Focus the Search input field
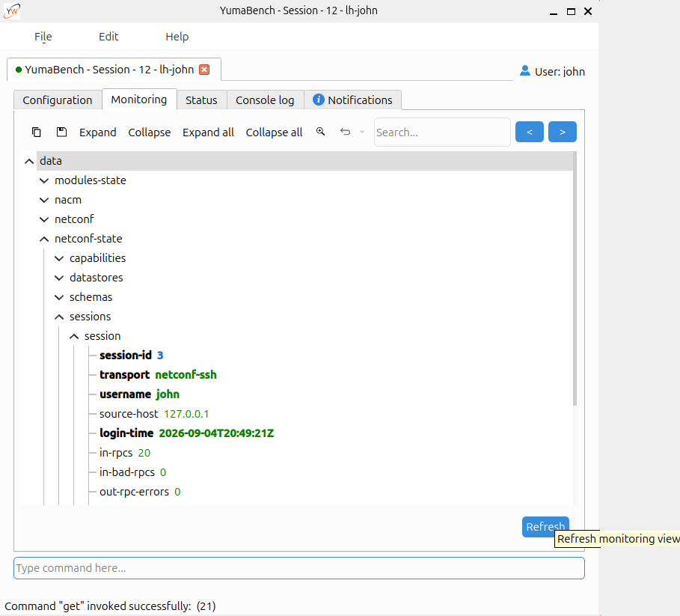The image size is (680, 616). click(x=442, y=132)
